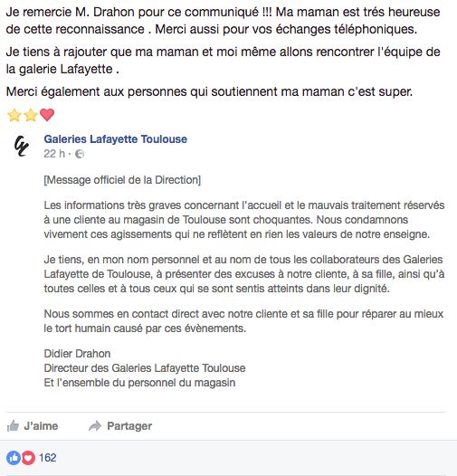Select the Les informations très graves paragraph
The height and width of the screenshot is (476, 457).
(244, 220)
